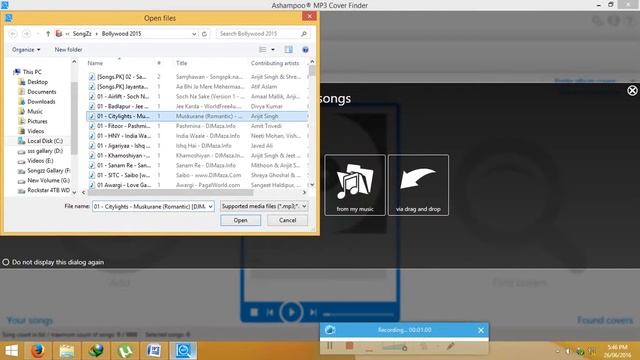Click the Back arrow in Open files dialog
640x360 pixels.
(13, 34)
